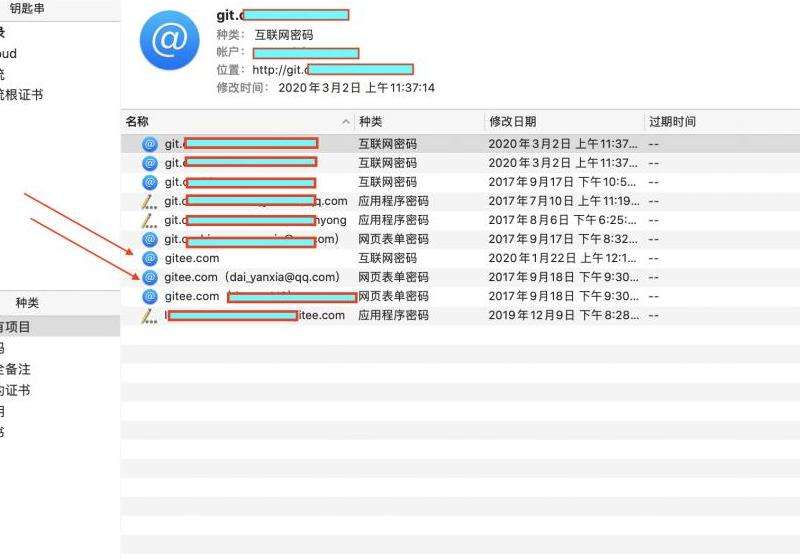
Task: Select the date cell 2020年1月22日 上午12:1
Action: click(x=562, y=259)
